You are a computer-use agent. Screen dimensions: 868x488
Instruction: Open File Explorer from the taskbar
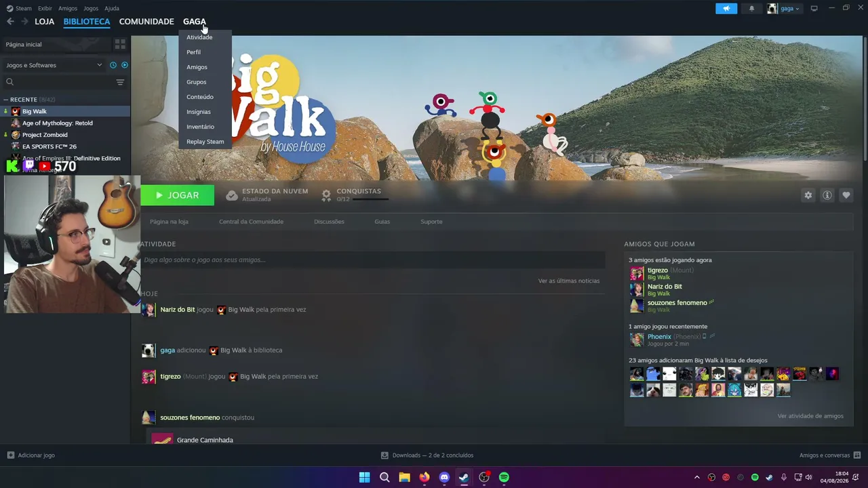404,477
